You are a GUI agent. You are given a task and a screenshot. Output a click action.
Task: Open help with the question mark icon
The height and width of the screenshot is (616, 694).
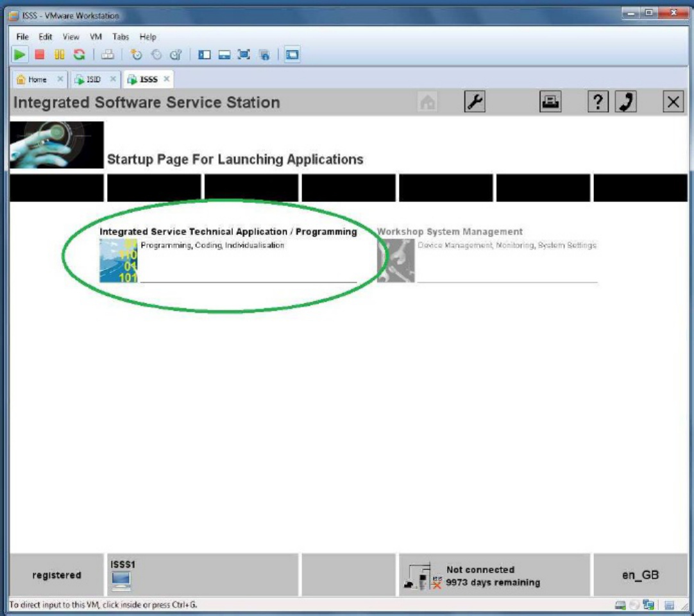(x=598, y=102)
